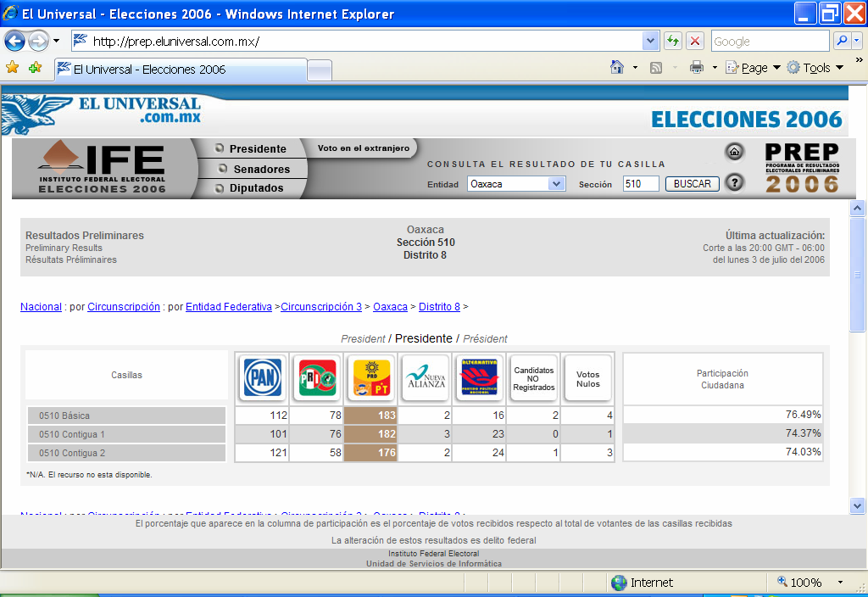This screenshot has height=597, width=868.
Task: Open Favorites Center star icon
Action: click(12, 68)
